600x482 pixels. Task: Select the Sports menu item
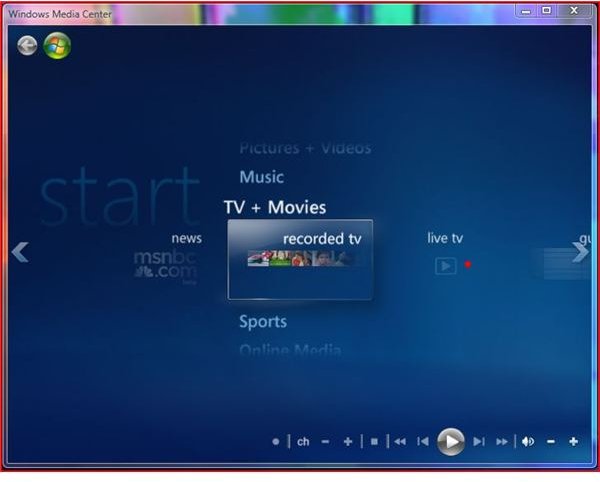[263, 322]
